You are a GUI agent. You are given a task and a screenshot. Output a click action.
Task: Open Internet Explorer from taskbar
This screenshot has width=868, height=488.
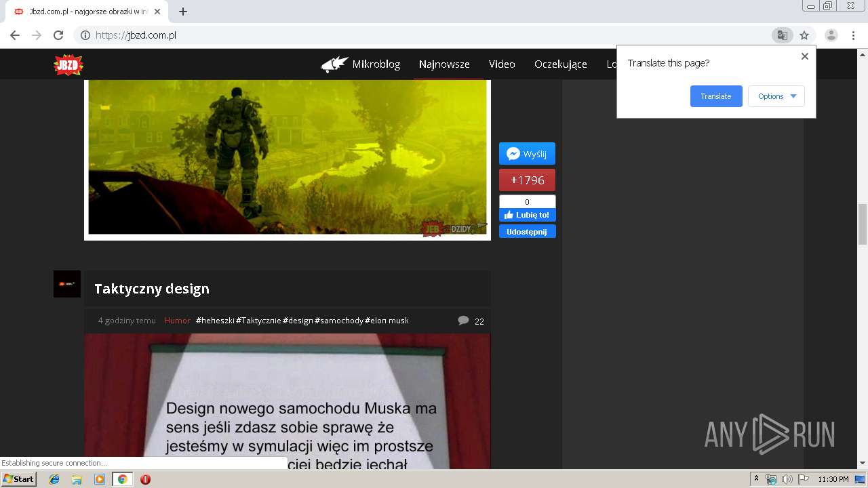pyautogui.click(x=54, y=479)
